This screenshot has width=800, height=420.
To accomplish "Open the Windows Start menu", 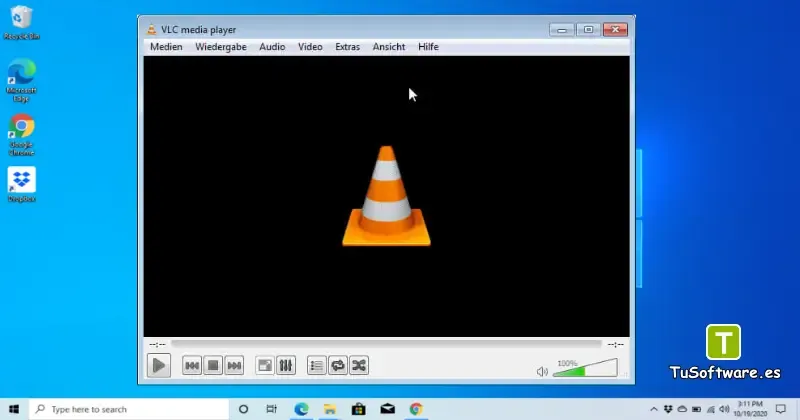I will tap(14, 409).
